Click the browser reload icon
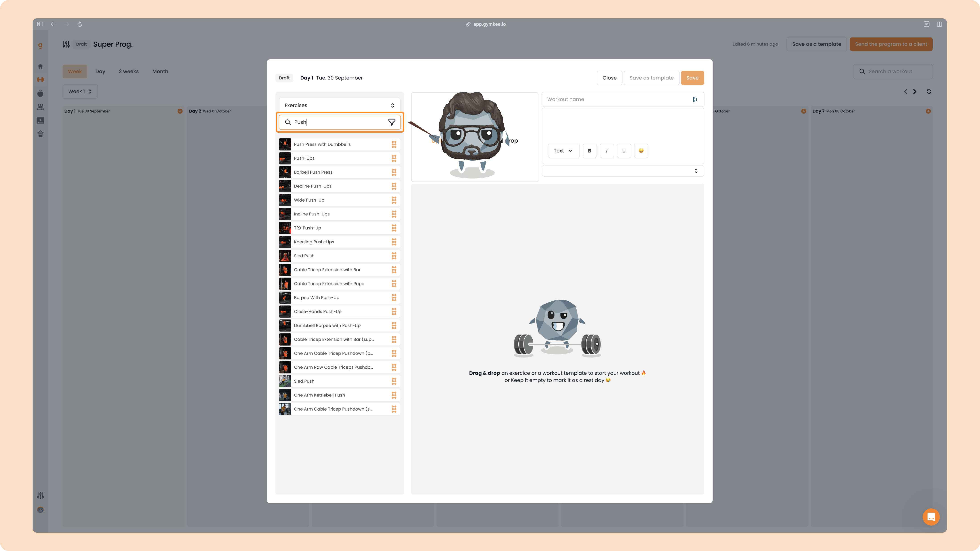980x551 pixels. pos(79,24)
